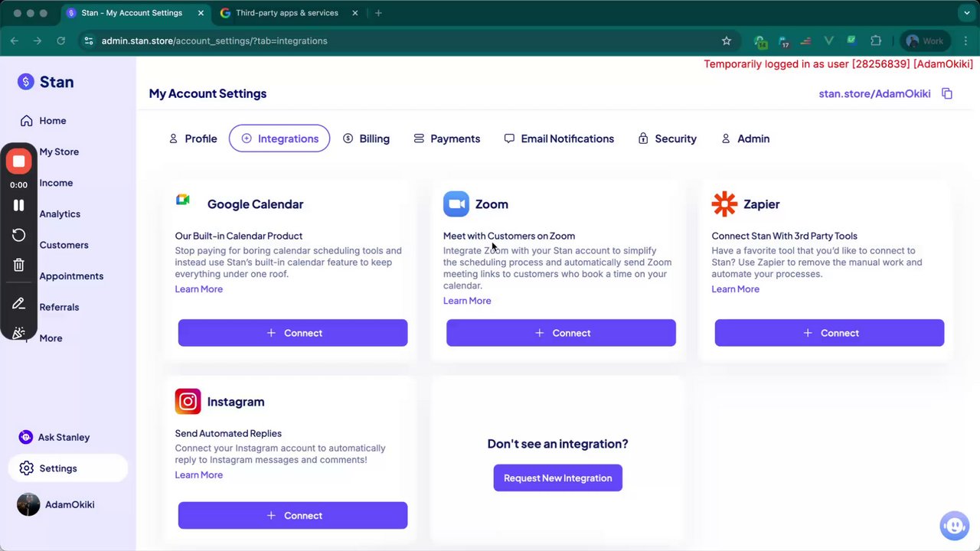Connect the Zapier integration
Viewport: 980px width, 551px height.
(829, 333)
